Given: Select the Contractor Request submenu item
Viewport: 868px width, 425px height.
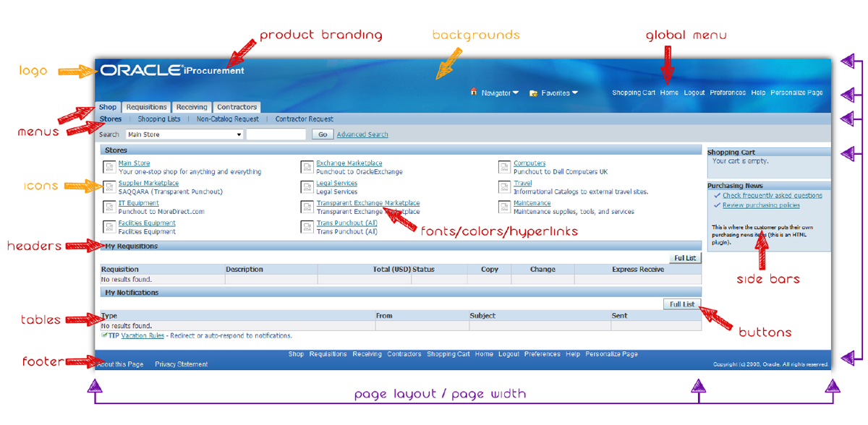Looking at the screenshot, I should click(305, 119).
